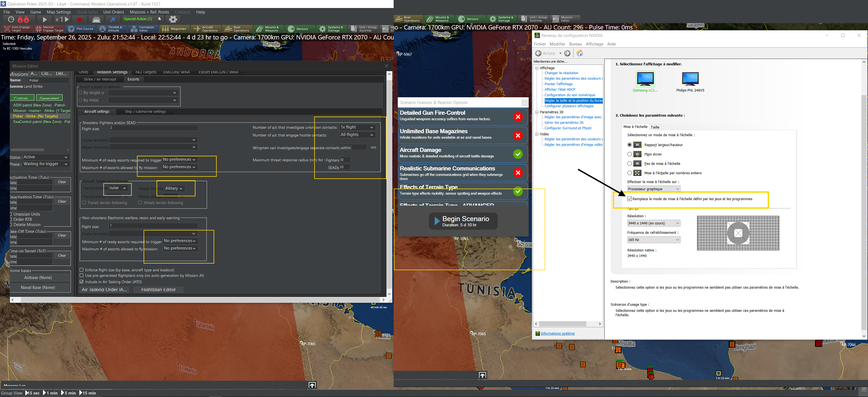Switch to Ship / submarine settings tab

145,112
